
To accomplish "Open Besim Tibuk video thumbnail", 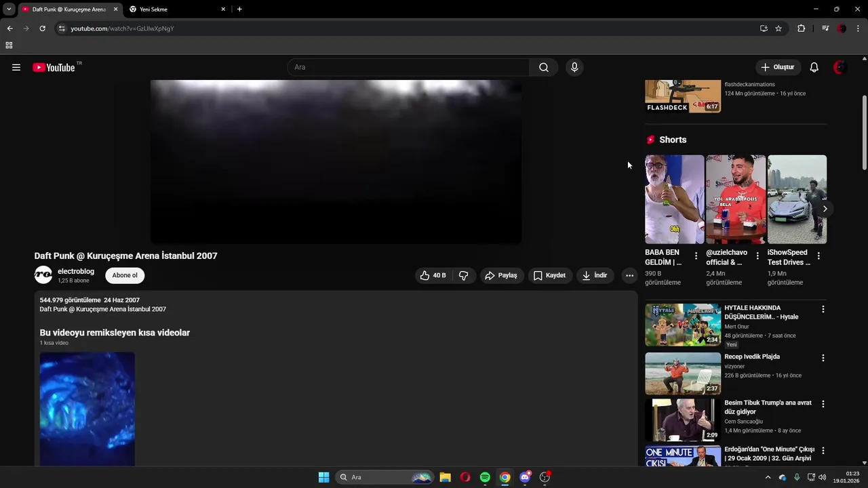I will [683, 420].
